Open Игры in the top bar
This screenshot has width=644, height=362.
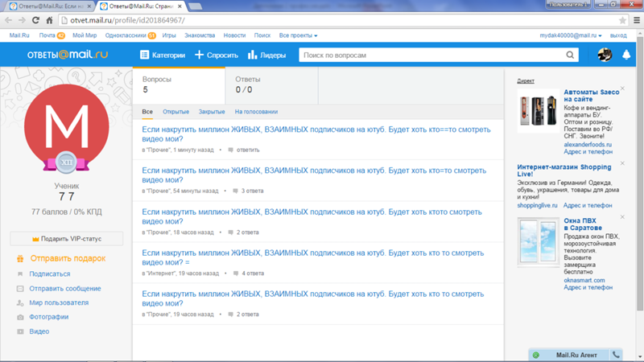click(169, 35)
